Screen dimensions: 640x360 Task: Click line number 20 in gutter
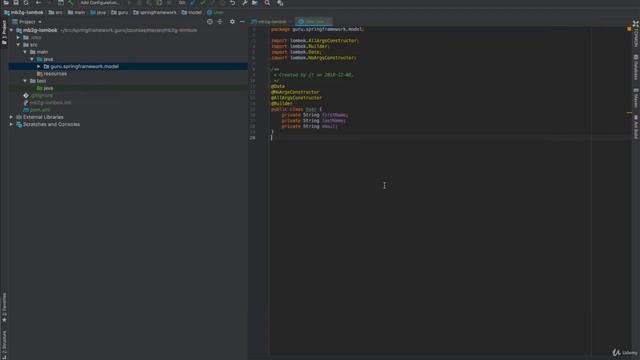(253, 138)
